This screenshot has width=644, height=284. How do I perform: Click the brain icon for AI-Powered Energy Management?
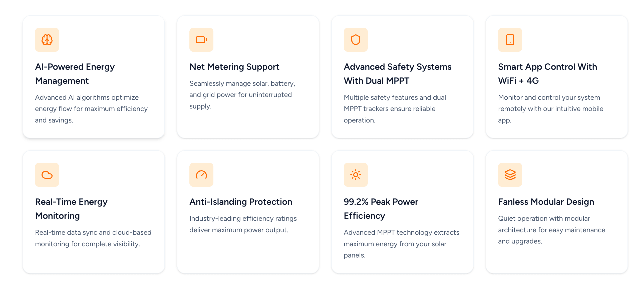pos(47,40)
